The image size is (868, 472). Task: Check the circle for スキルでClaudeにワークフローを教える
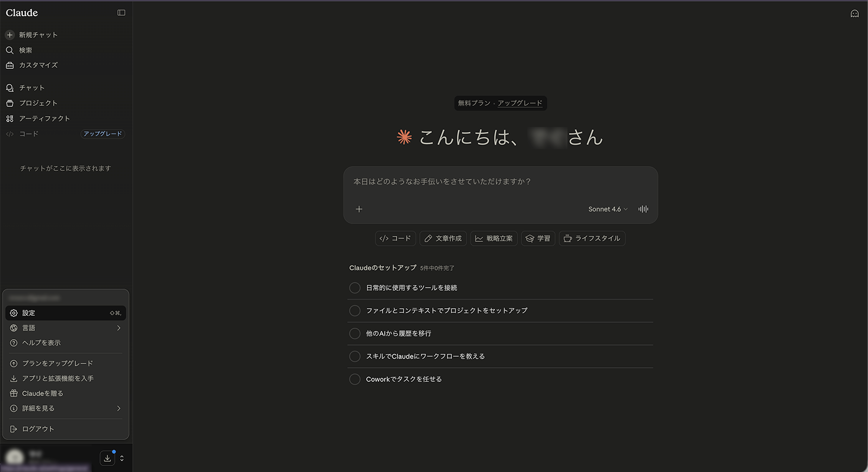355,356
